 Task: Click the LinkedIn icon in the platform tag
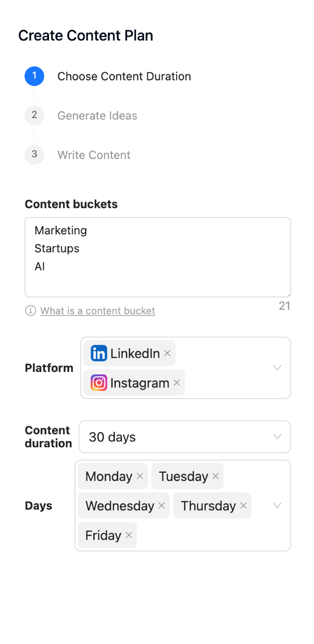click(98, 353)
